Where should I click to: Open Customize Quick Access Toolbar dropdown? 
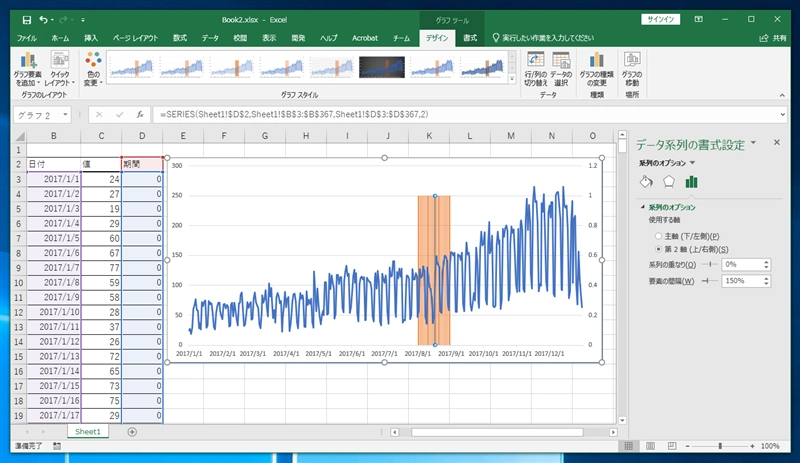click(83, 20)
